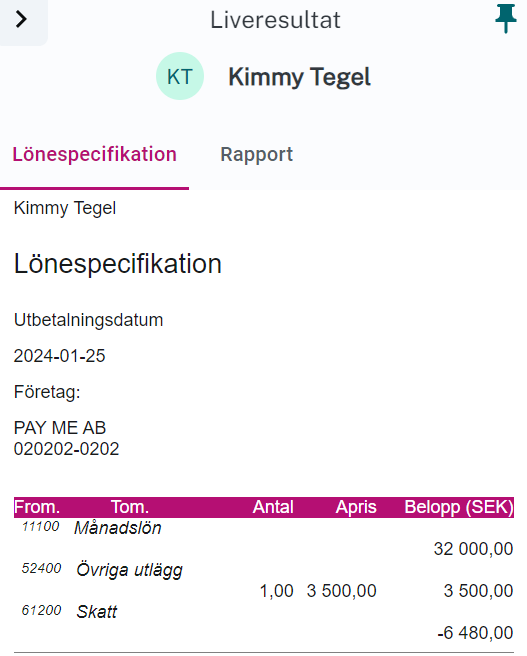This screenshot has height=656, width=527.
Task: Click the Apris column header
Action: (x=356, y=507)
